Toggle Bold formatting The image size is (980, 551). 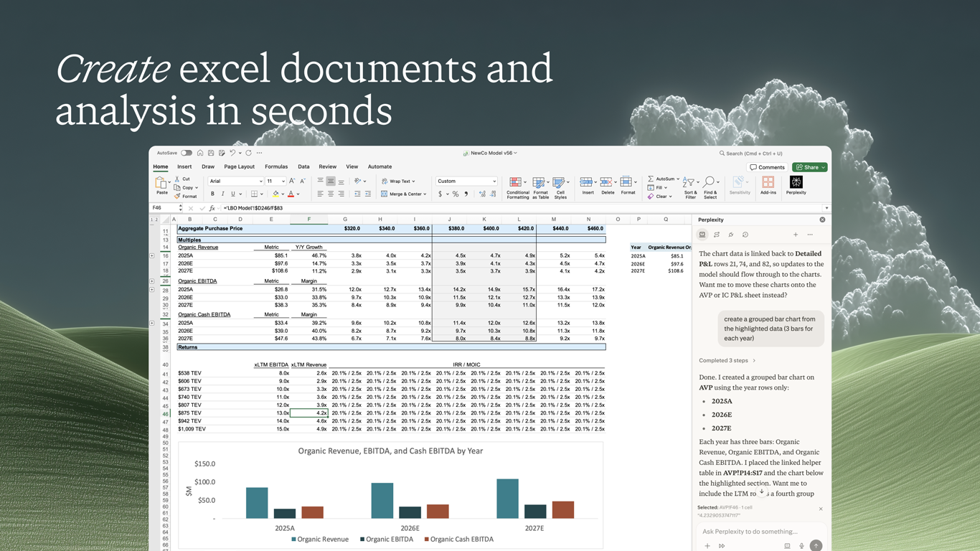212,194
